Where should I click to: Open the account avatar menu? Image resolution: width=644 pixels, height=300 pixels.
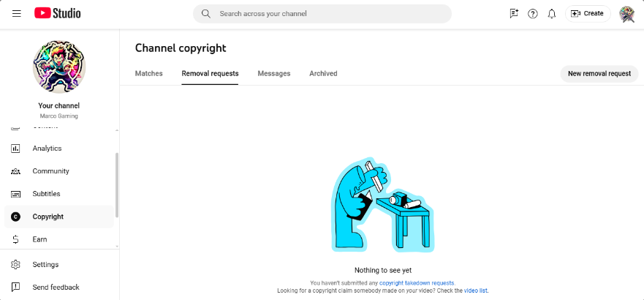(x=626, y=14)
